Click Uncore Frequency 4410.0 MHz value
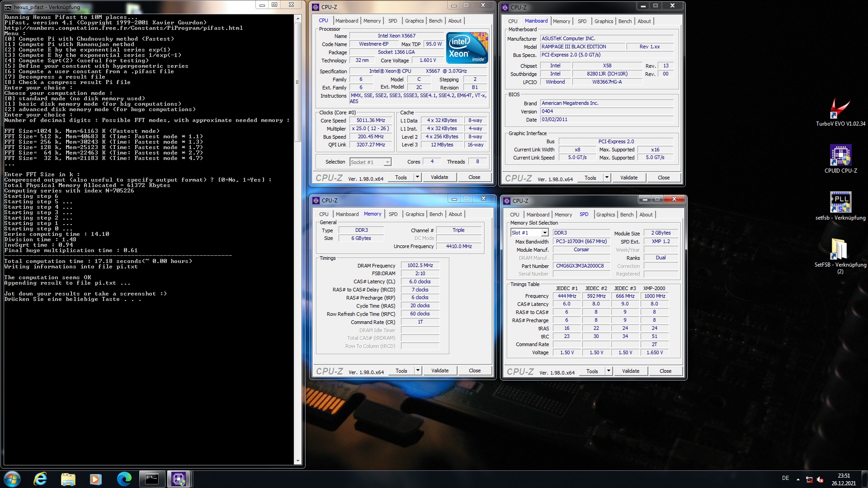 458,247
